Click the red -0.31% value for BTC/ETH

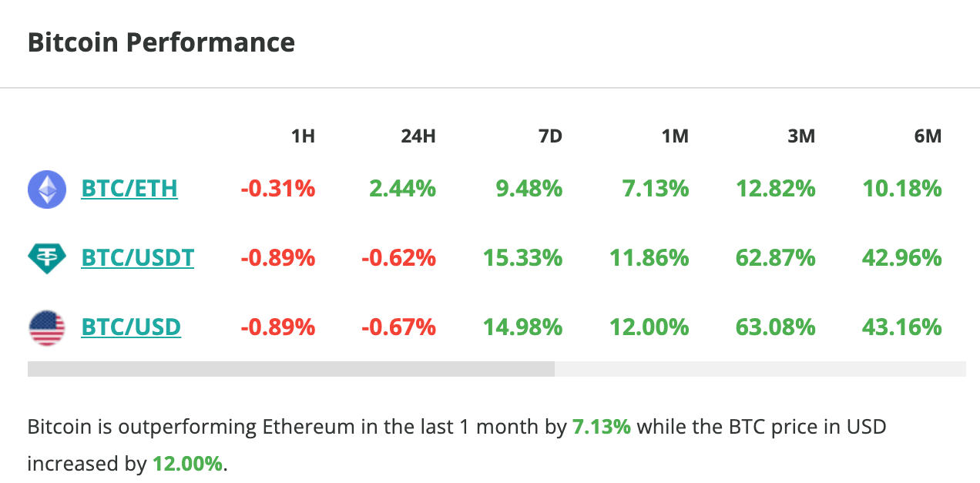tap(278, 189)
